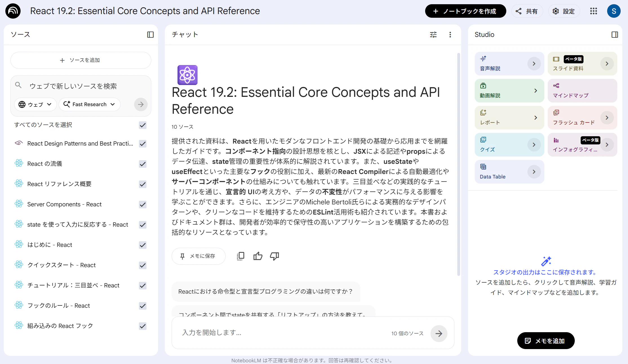Collapse the Studio panel with the icon

pos(614,35)
